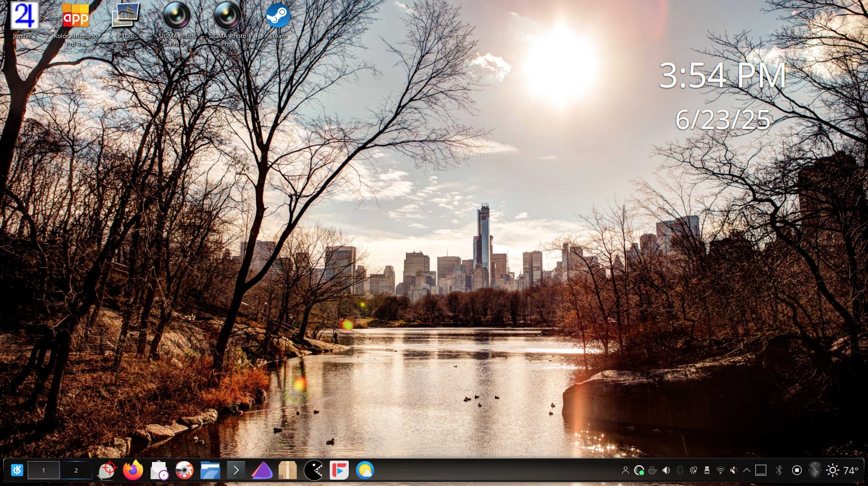Launch Firefox from the taskbar
Viewport: 868px width, 486px height.
pyautogui.click(x=133, y=470)
